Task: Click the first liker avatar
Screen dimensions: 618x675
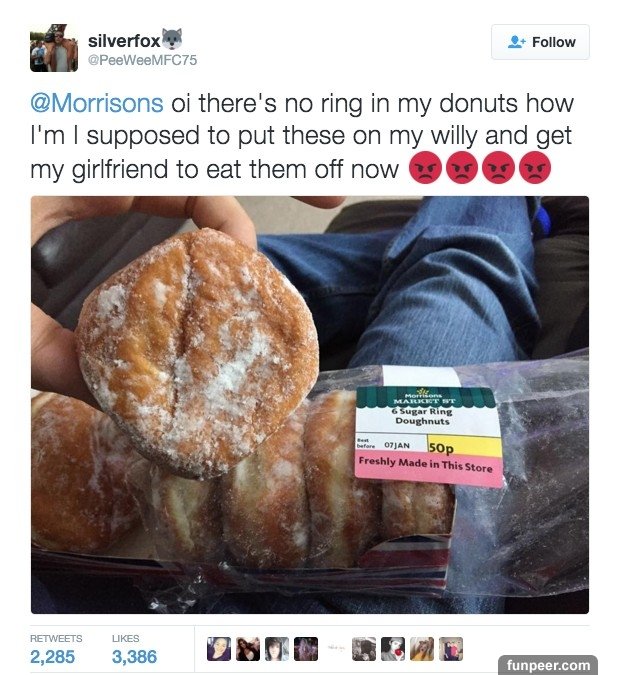Action: pos(219,649)
